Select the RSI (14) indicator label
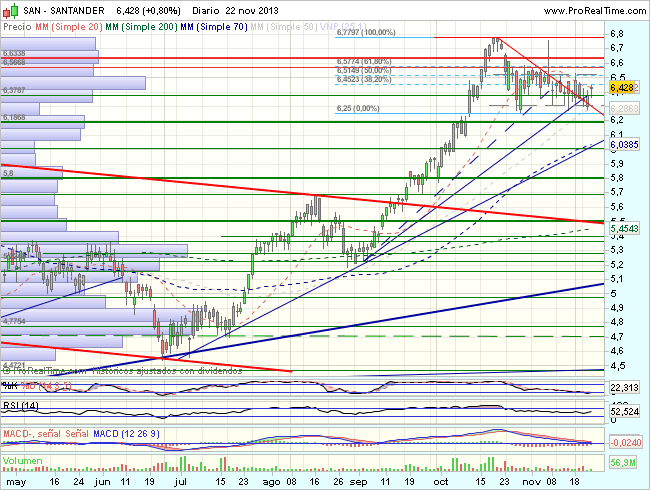The image size is (650, 490). point(21,405)
